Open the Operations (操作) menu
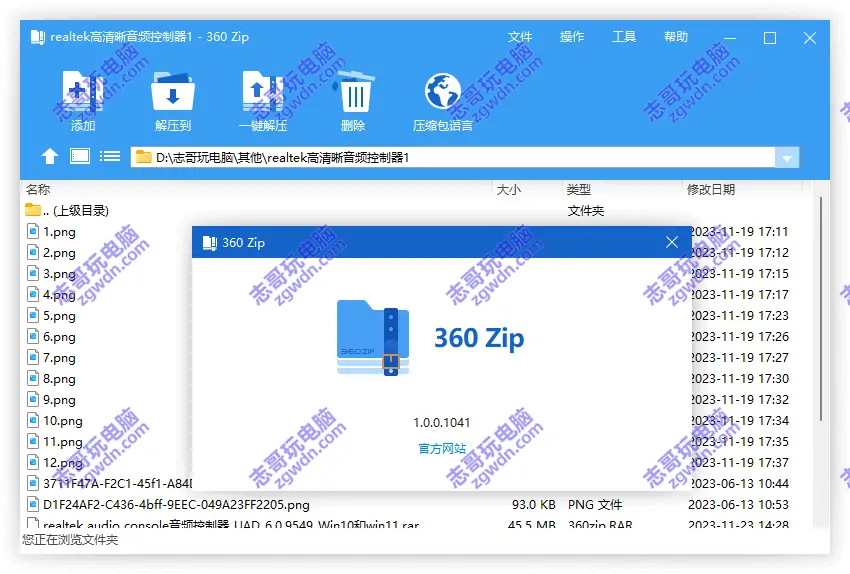850x574 pixels. [x=572, y=37]
